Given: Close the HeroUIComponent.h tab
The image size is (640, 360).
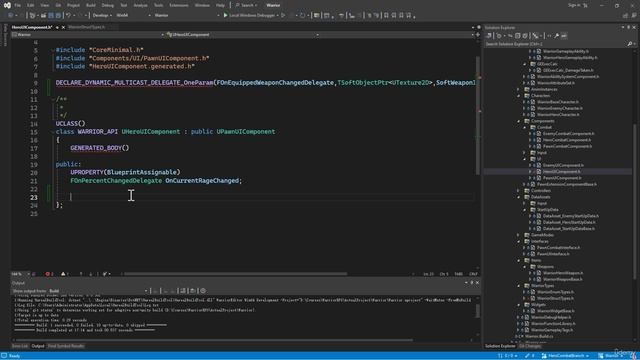Looking at the screenshot, I should 63,27.
